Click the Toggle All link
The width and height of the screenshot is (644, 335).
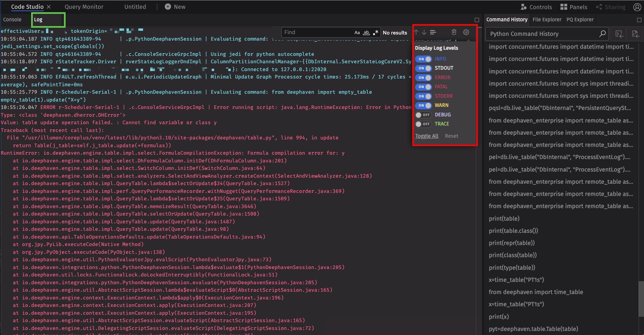[x=427, y=136]
